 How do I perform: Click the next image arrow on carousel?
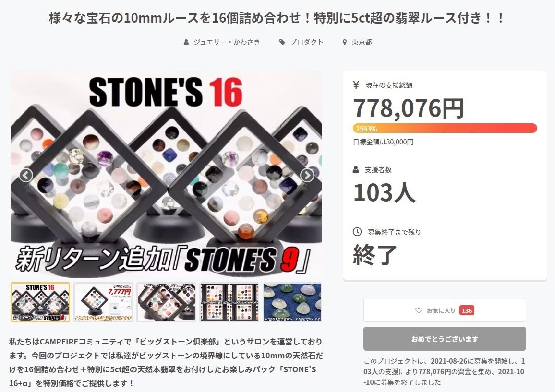[x=307, y=175]
